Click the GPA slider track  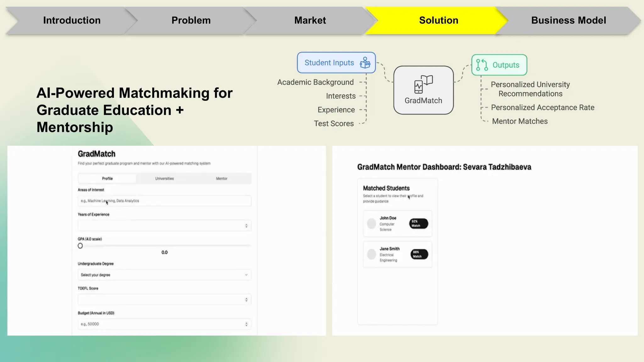164,246
